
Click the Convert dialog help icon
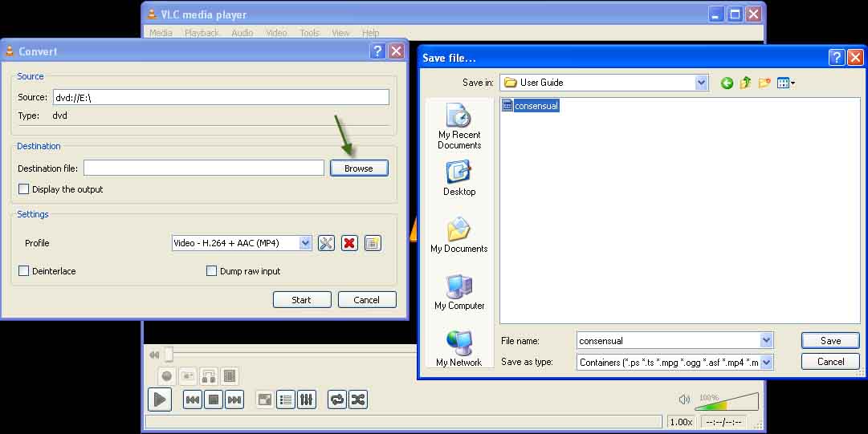pos(377,51)
